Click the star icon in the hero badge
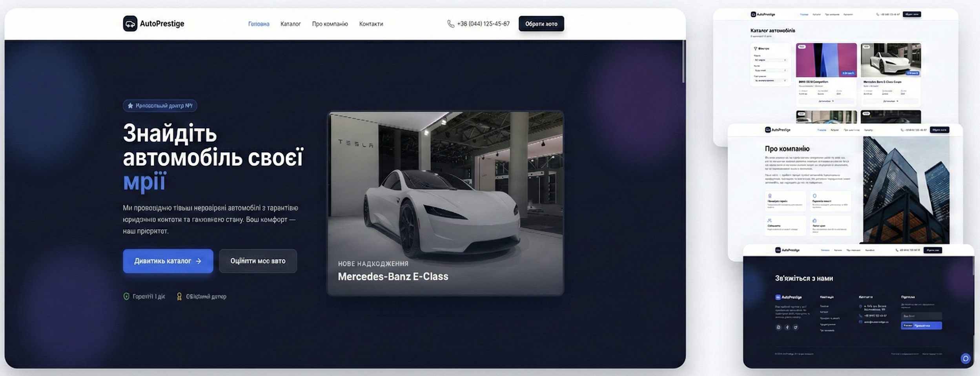980x376 pixels. click(x=130, y=106)
